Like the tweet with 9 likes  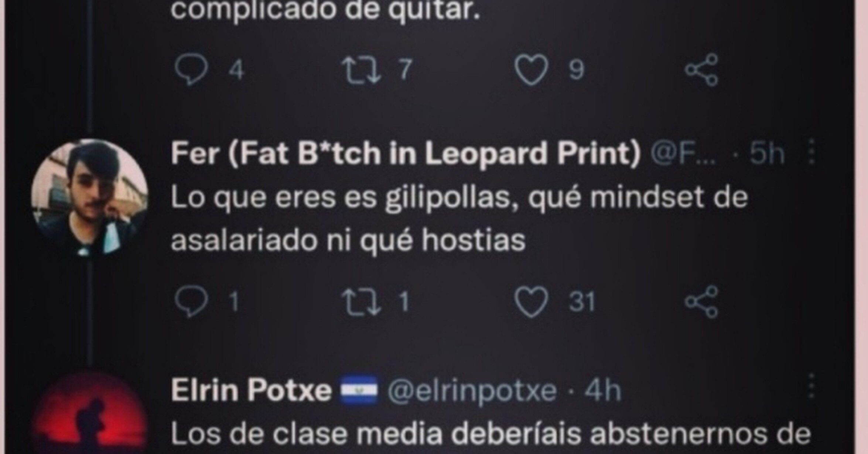click(531, 69)
